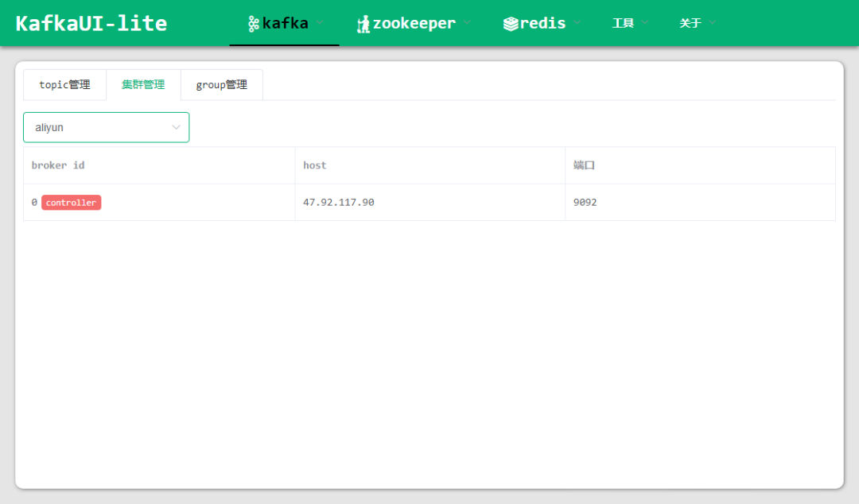Click the host column header
859x504 pixels.
click(x=430, y=165)
